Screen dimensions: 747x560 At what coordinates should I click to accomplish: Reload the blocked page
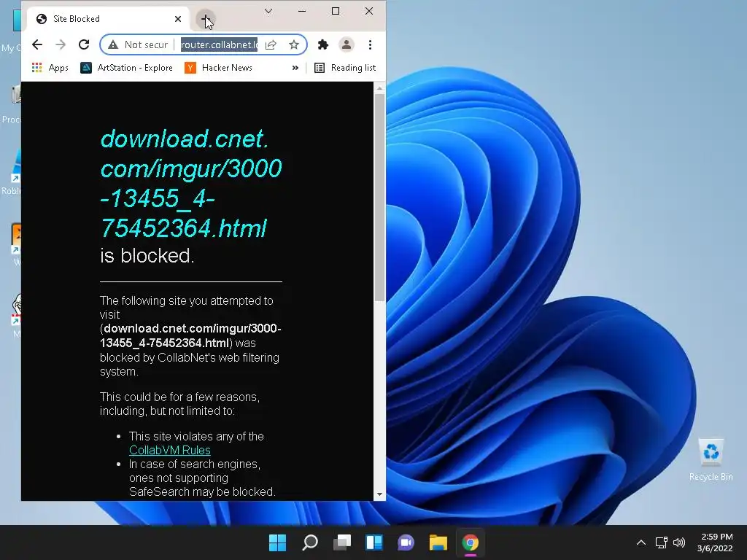click(84, 44)
